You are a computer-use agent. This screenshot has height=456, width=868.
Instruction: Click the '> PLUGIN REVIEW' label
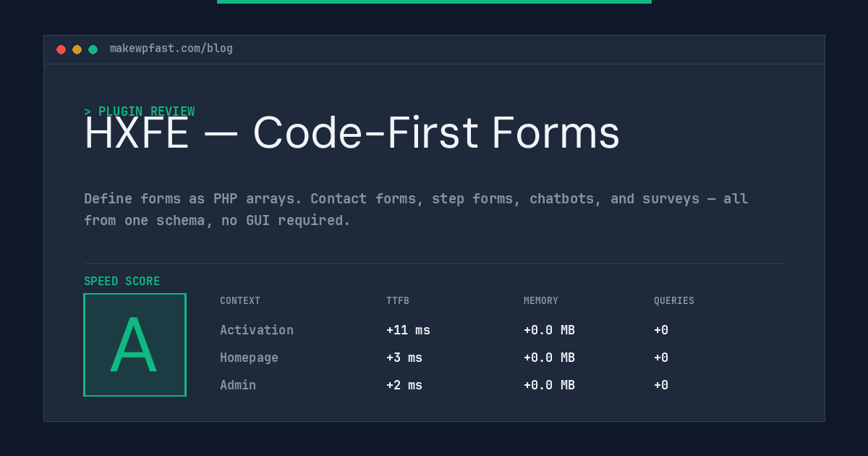click(x=140, y=111)
